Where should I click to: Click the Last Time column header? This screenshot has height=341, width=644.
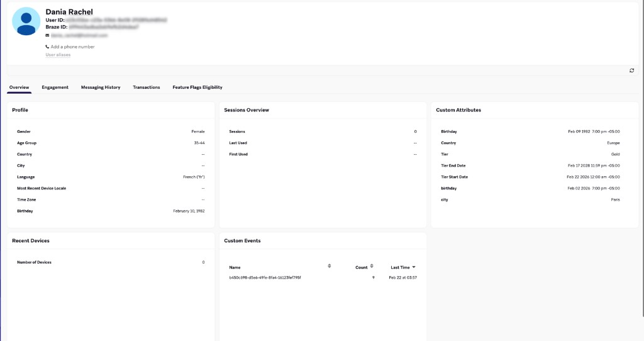[400, 267]
